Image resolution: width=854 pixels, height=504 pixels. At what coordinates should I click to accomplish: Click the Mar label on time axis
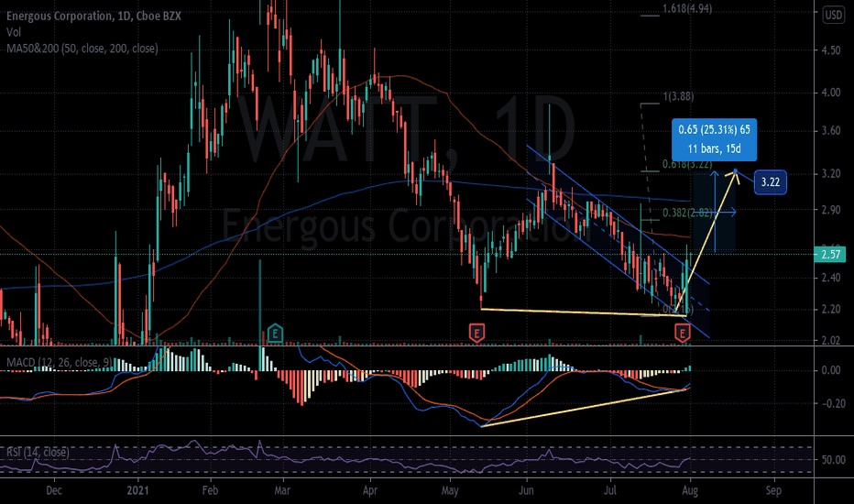282,490
